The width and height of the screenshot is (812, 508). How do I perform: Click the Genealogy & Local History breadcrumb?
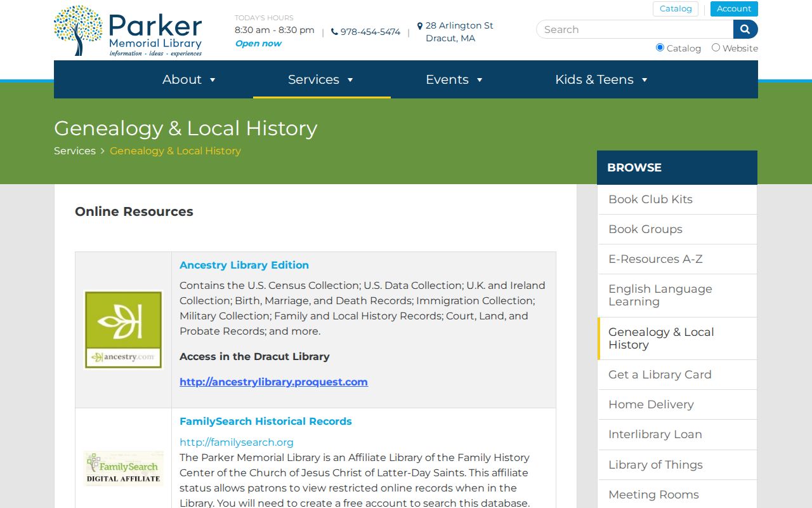tap(175, 150)
